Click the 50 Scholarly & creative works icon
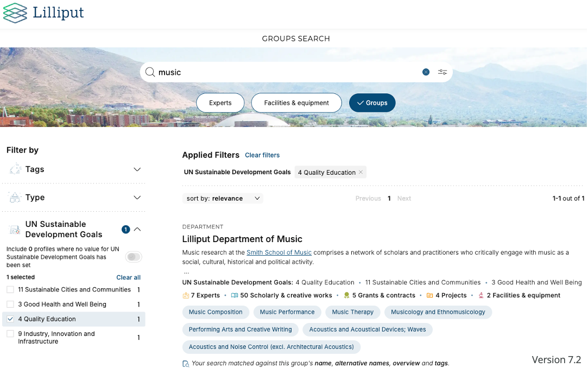Viewport: 588px width, 374px height. (x=235, y=295)
